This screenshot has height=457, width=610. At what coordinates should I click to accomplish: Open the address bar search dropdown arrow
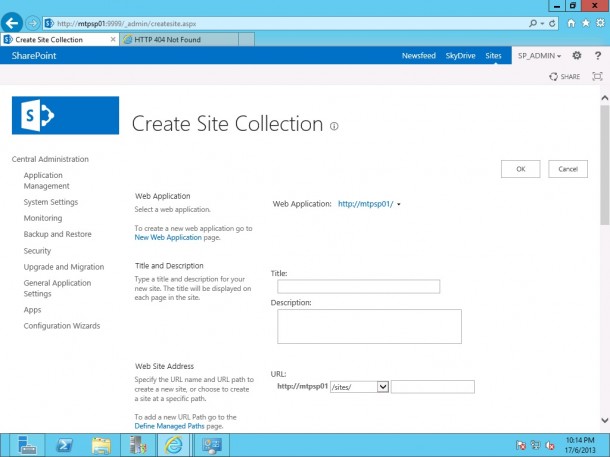click(x=542, y=24)
